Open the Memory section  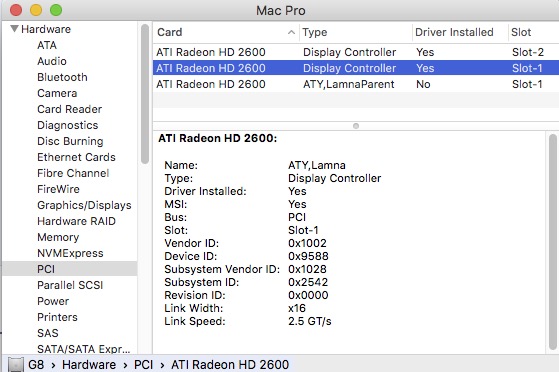58,237
